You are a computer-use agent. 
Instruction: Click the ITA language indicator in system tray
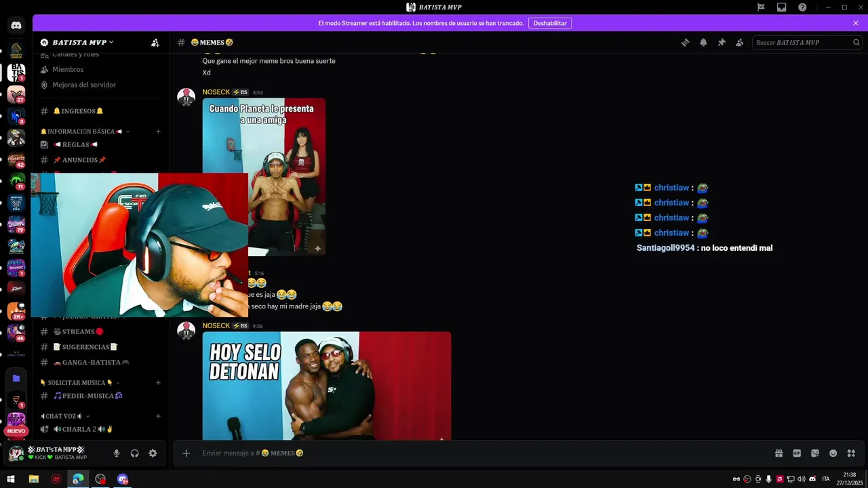point(825,479)
